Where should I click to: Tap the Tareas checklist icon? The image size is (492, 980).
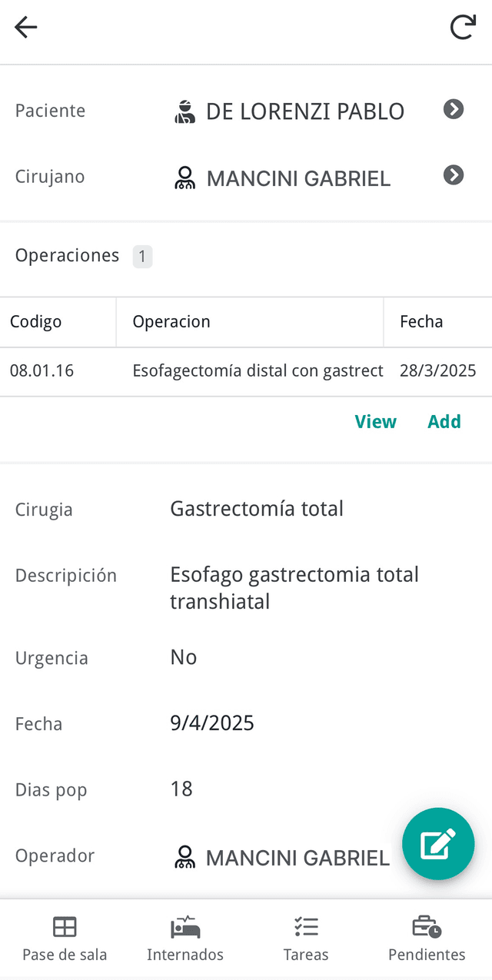306,927
